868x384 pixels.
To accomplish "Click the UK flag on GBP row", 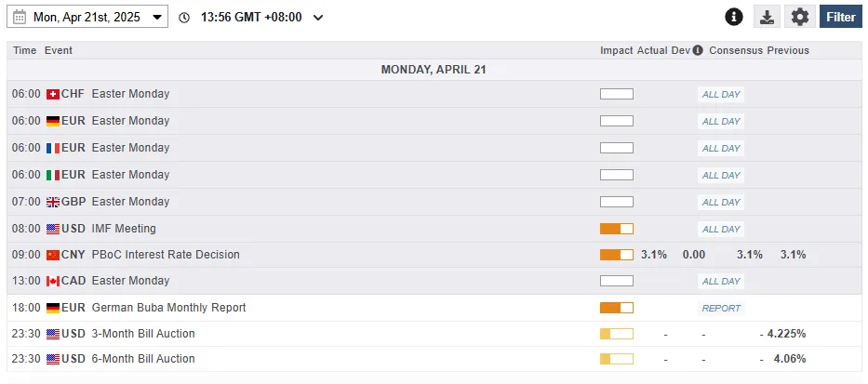I will [52, 202].
